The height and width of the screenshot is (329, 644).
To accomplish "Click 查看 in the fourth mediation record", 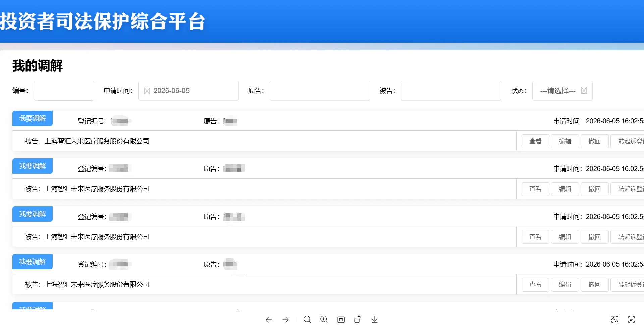I will (x=535, y=285).
